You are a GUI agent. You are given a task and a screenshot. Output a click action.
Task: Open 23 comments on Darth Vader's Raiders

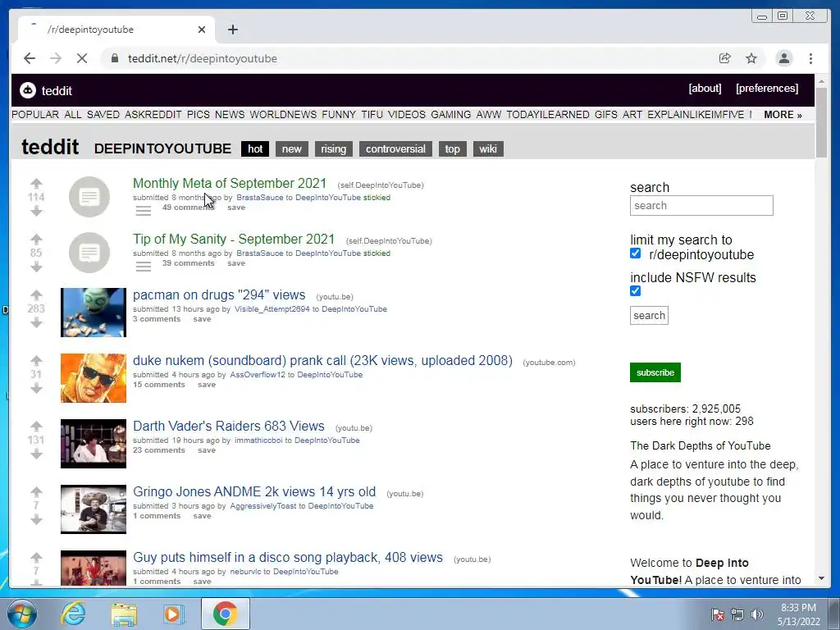159,450
